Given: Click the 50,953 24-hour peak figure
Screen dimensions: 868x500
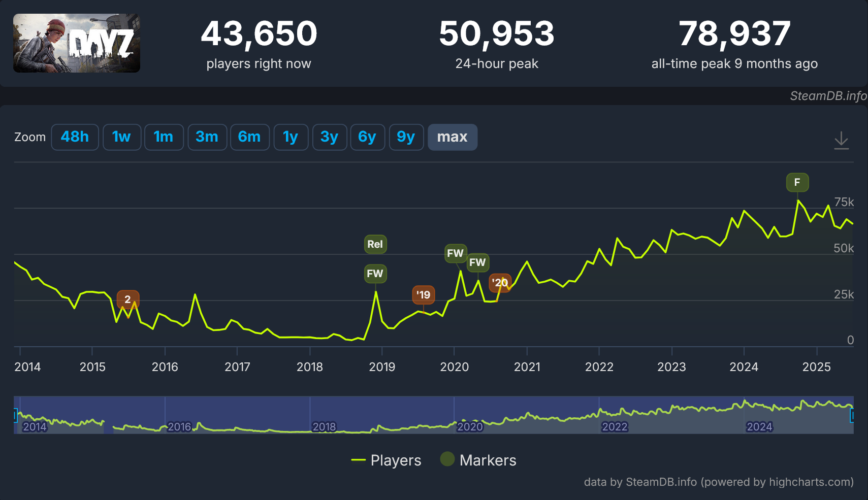Looking at the screenshot, I should click(497, 34).
